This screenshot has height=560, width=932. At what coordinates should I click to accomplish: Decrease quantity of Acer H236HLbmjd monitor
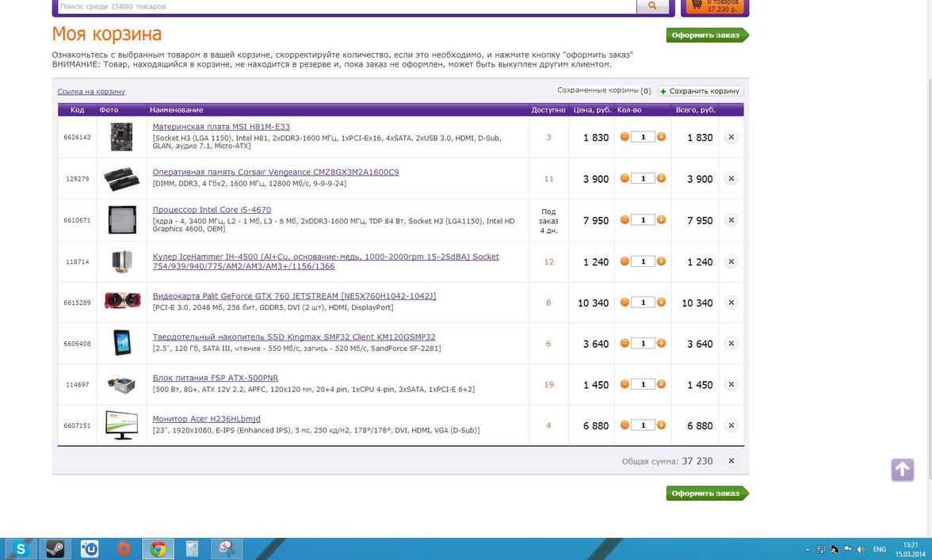[x=625, y=425]
